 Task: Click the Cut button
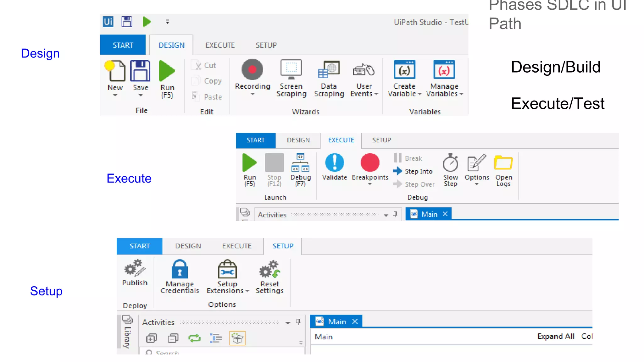point(204,65)
